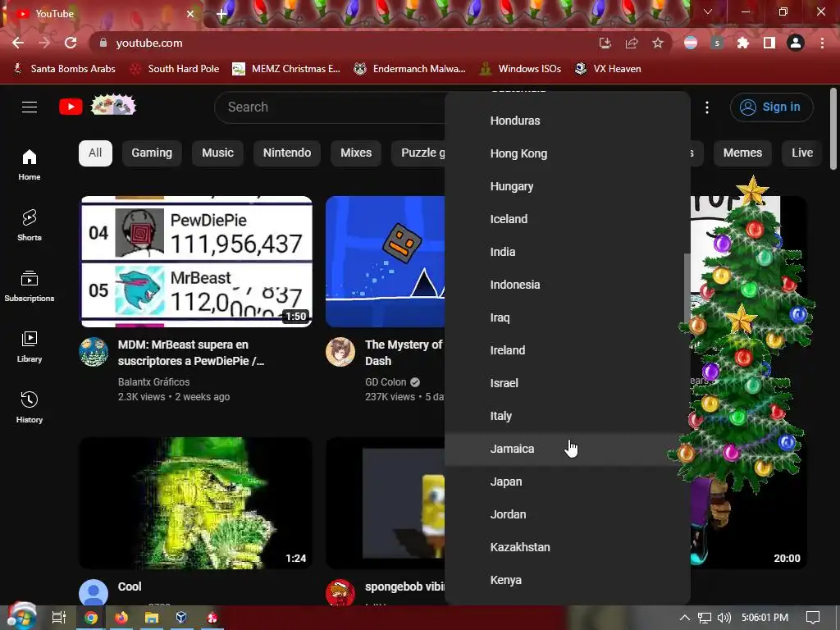The image size is (840, 630).
Task: Click the Sign in button
Action: [771, 107]
